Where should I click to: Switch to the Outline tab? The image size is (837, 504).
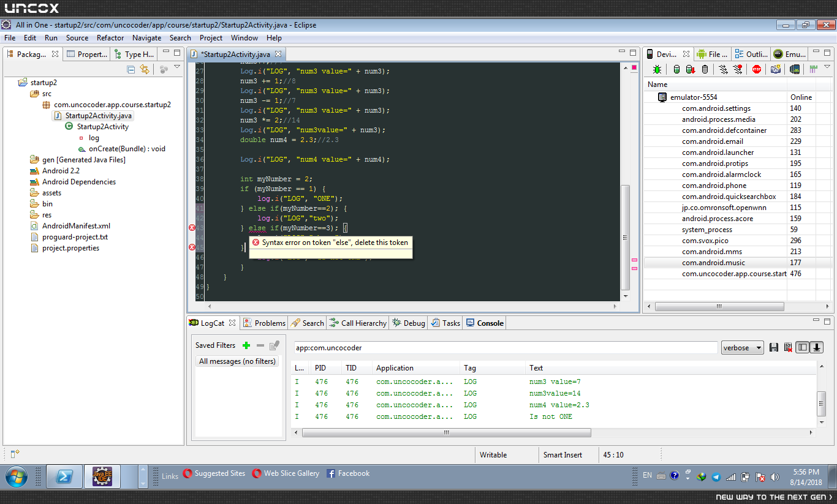751,54
